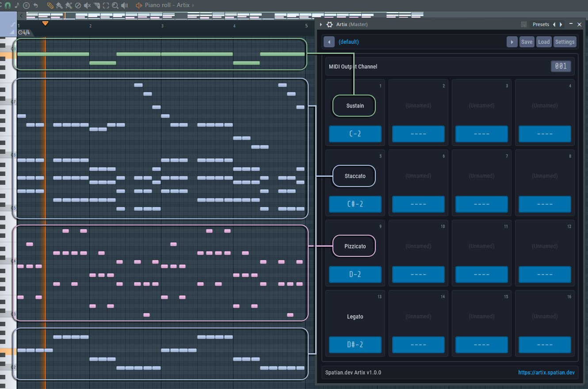Viewport: 588px width, 389px height.
Task: Toggle the magnet snap icon in piano roll toolbar
Action: (8, 5)
